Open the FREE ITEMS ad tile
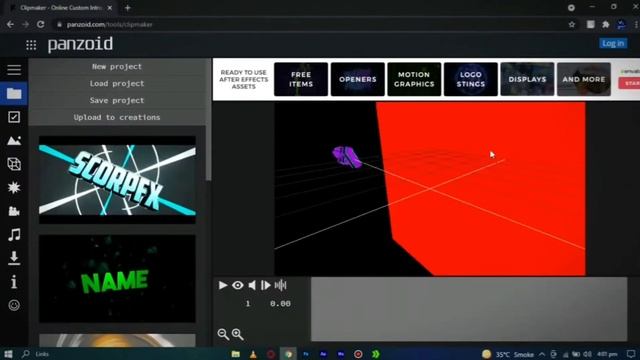Screen dimensions: 640x360 tap(301, 79)
